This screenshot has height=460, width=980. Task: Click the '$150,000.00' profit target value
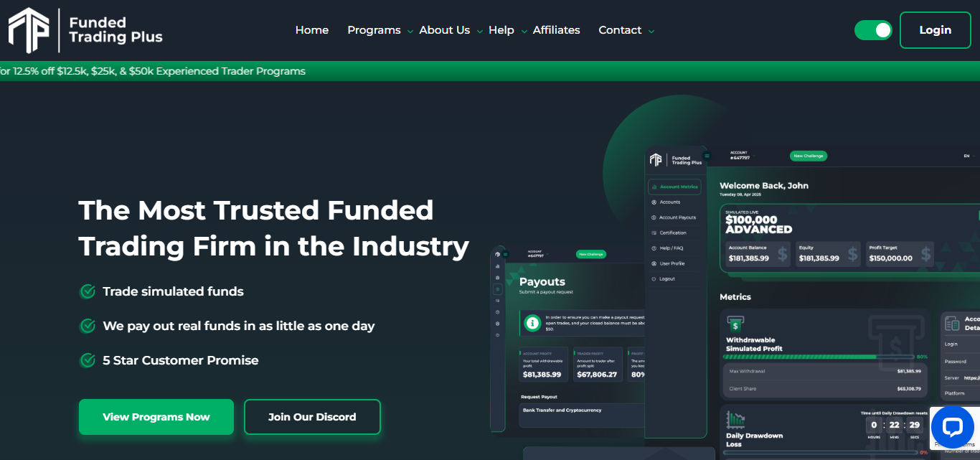pos(890,258)
